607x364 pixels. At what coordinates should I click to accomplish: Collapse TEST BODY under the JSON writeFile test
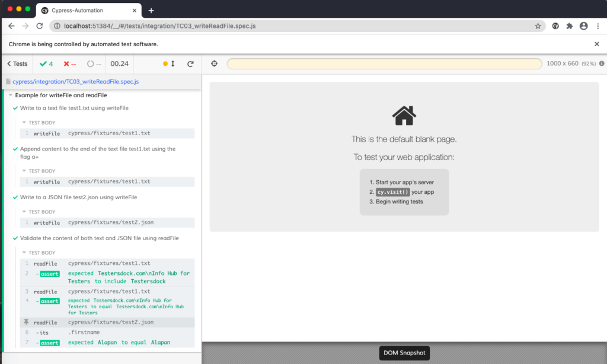[24, 212]
